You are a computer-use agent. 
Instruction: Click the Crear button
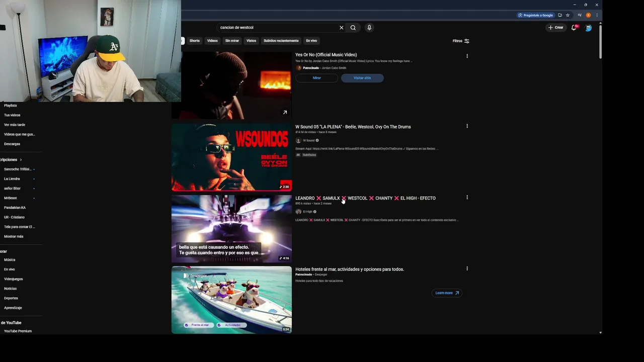click(556, 28)
